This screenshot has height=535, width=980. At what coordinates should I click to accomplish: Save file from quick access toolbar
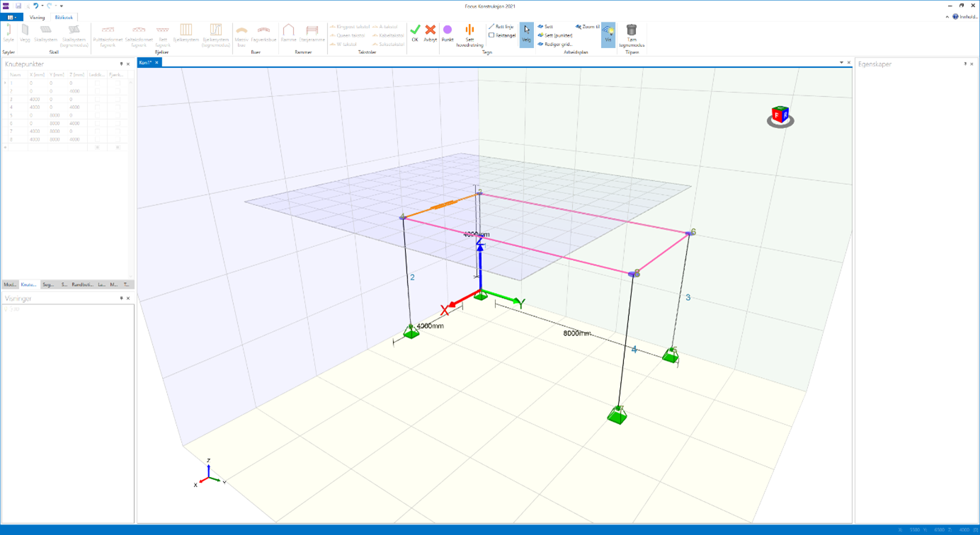coord(18,6)
